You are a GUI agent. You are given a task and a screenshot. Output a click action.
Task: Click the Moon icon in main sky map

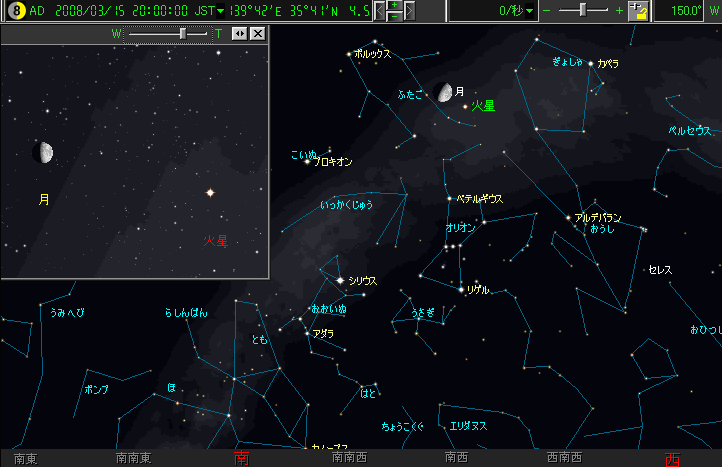click(444, 93)
